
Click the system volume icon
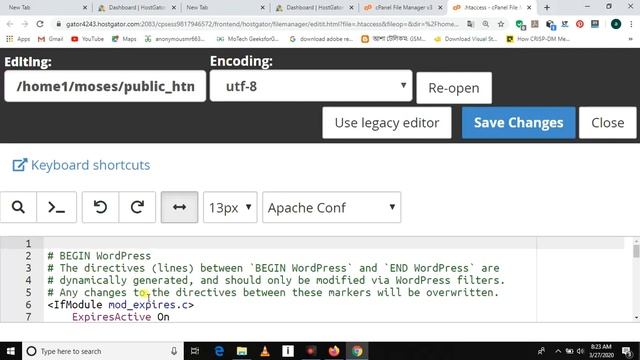click(x=580, y=351)
